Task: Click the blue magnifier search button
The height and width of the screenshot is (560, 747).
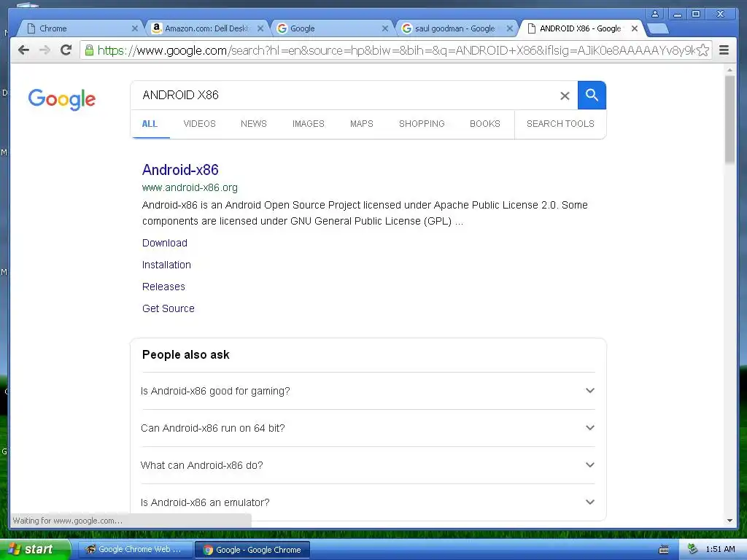Action: pyautogui.click(x=592, y=96)
